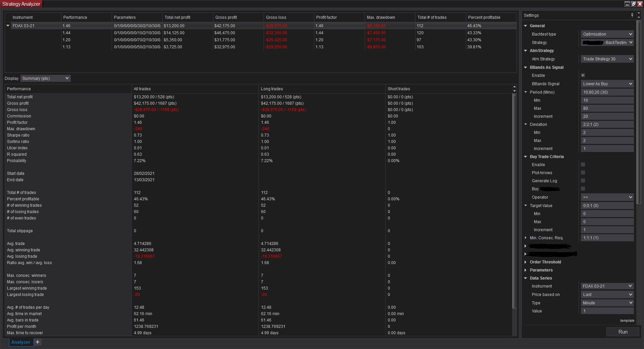
Task: Toggle BBands As Signal Enable checkbox
Action: [x=583, y=76]
